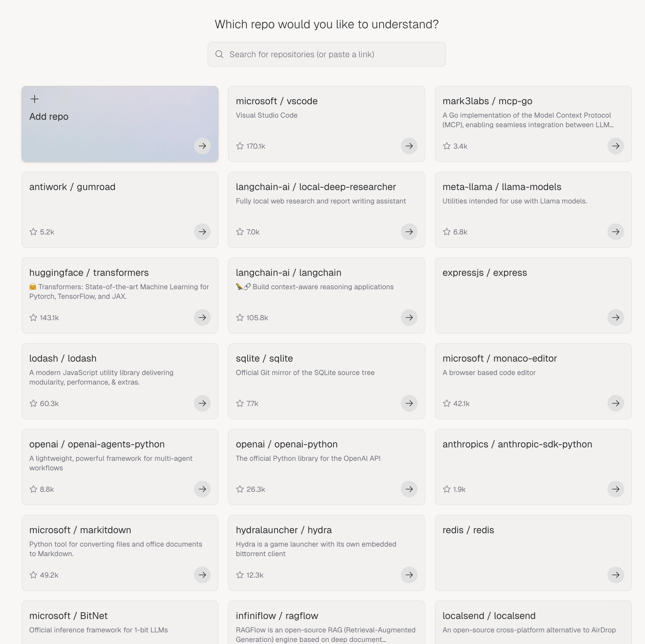Click arrow icon on expressjs / express card

pos(615,317)
